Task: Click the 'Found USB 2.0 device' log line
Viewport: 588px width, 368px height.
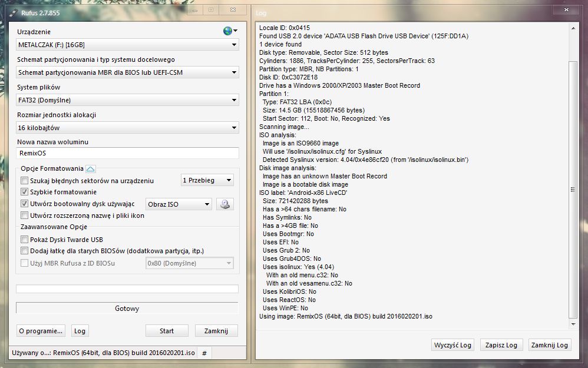Action: click(364, 36)
